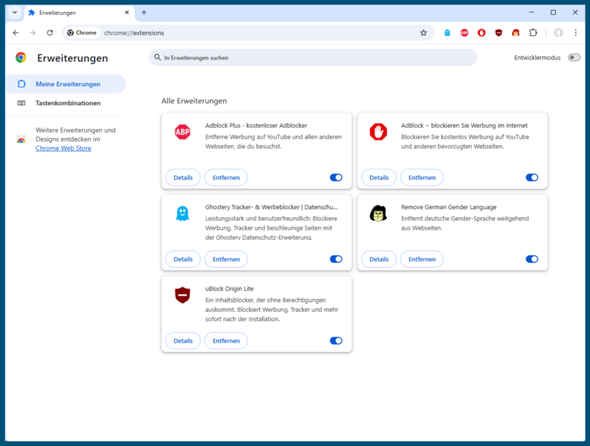Image resolution: width=590 pixels, height=446 pixels.
Task: Disable the Ghostery extension toggle
Action: [336, 259]
